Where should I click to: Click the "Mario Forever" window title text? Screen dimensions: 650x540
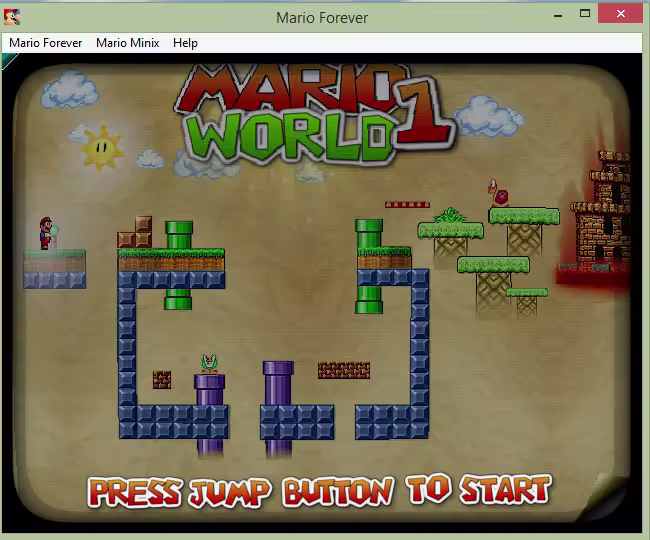tap(322, 17)
